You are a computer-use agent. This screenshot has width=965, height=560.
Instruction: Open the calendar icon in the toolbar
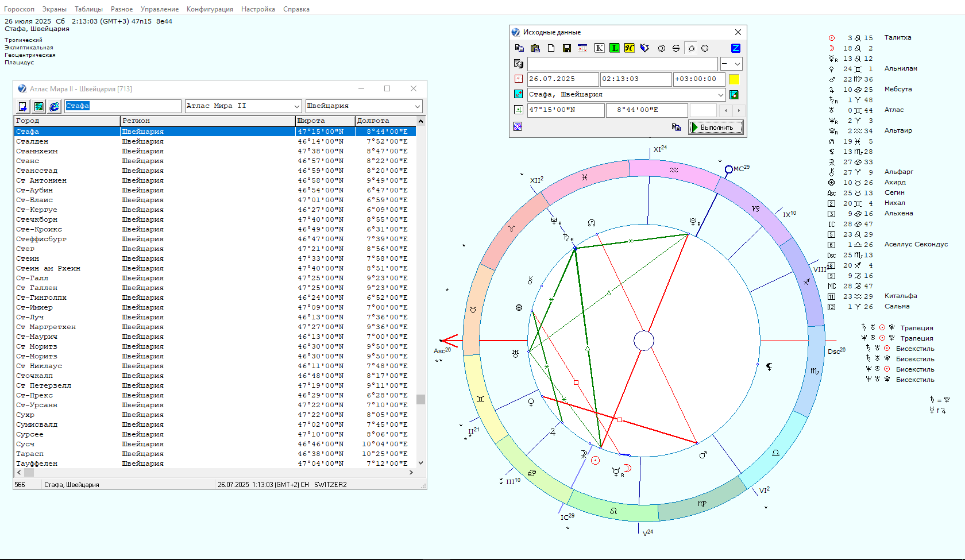point(582,48)
